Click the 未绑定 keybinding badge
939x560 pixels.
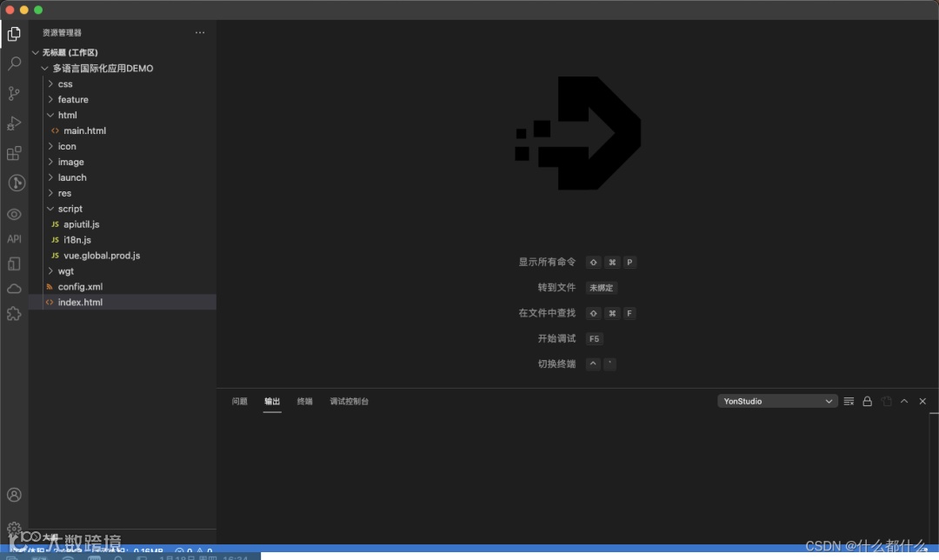click(602, 288)
